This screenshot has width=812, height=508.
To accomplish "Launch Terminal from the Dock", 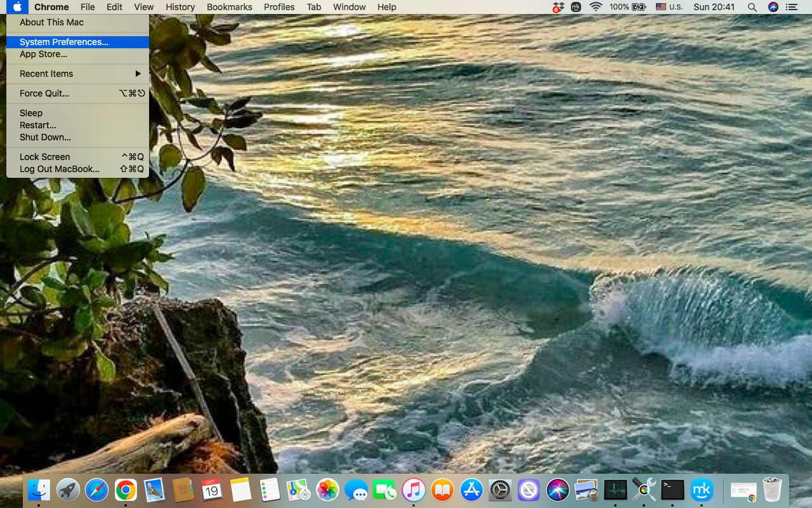I will (672, 490).
